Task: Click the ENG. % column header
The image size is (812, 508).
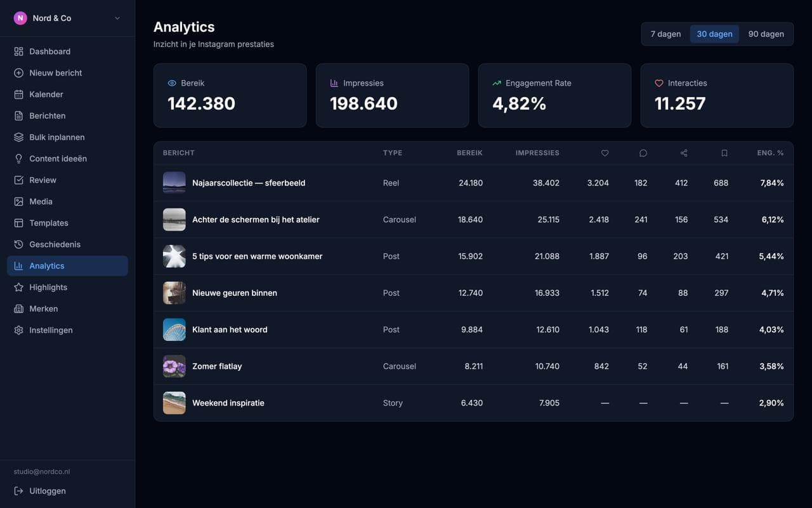Action: pos(770,153)
